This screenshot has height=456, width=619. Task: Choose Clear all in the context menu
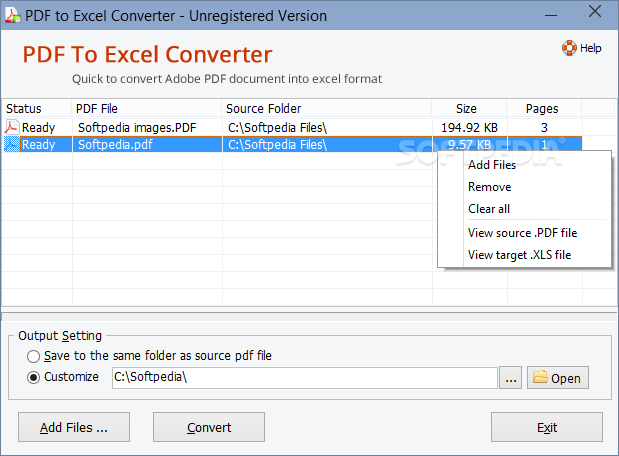(x=489, y=208)
